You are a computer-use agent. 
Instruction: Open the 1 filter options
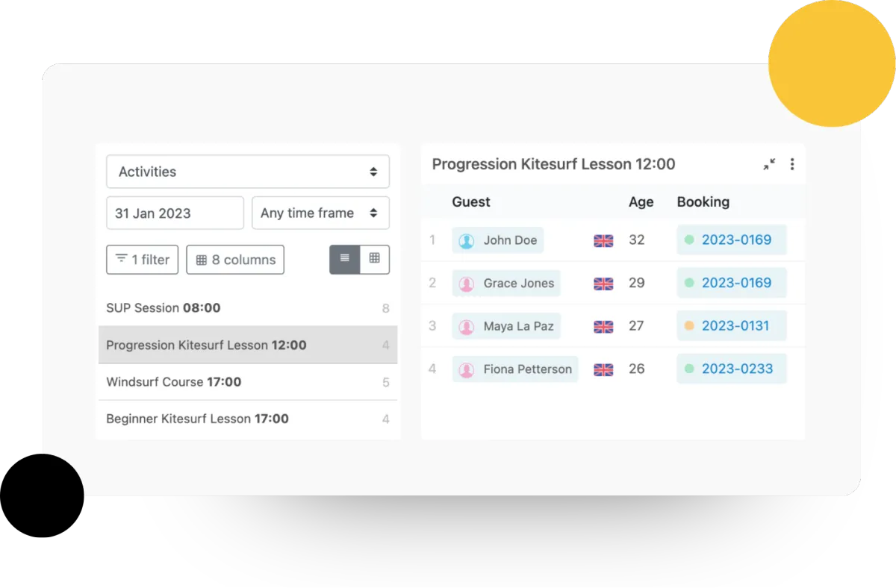pyautogui.click(x=142, y=260)
